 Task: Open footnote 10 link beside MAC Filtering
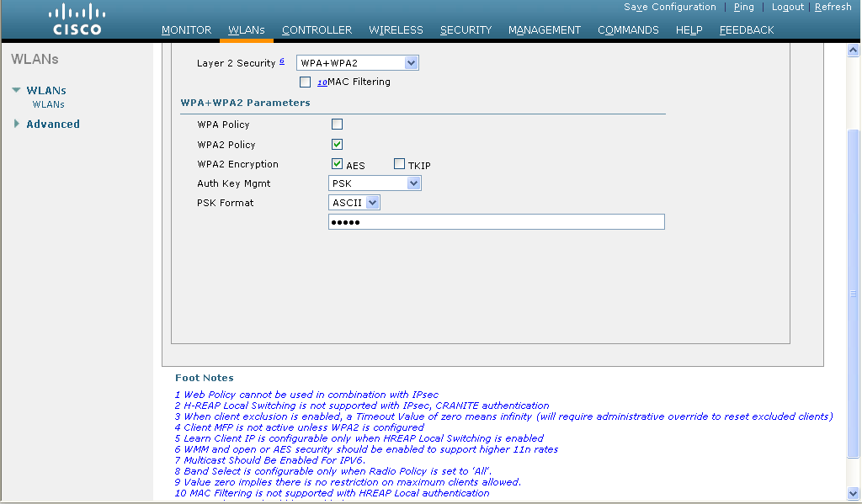coord(322,82)
